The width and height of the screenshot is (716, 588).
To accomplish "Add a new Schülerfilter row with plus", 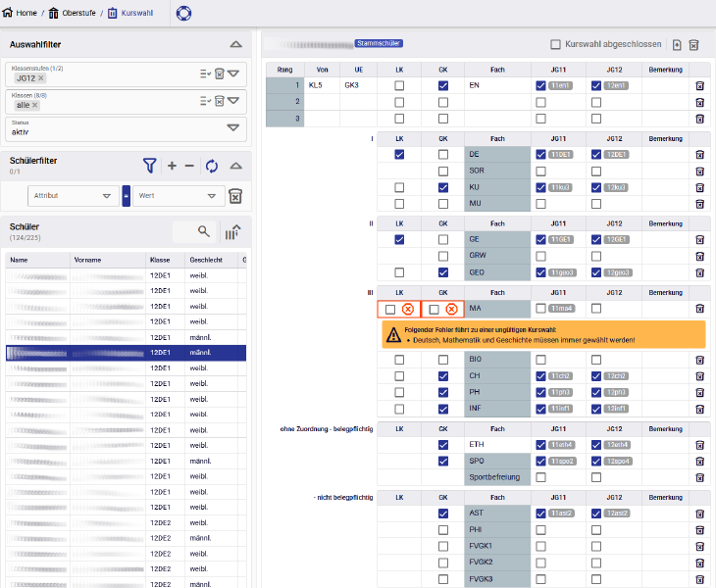I will pyautogui.click(x=173, y=166).
